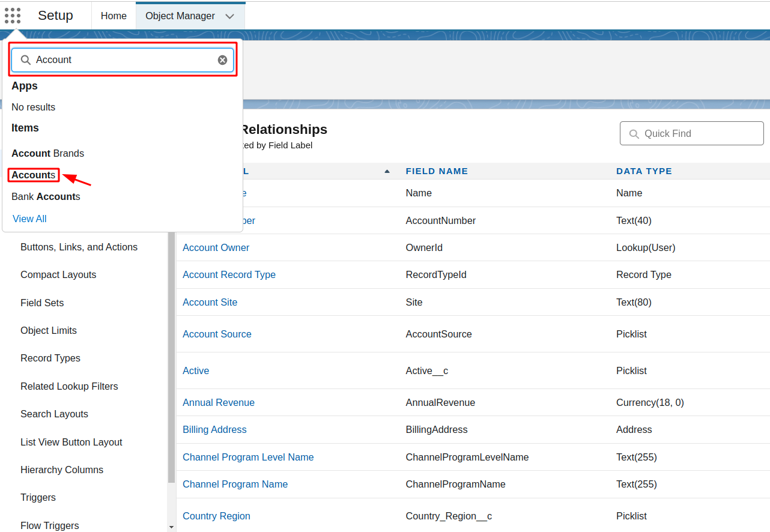
Task: Click the Text(80) data type cell
Action: point(634,302)
